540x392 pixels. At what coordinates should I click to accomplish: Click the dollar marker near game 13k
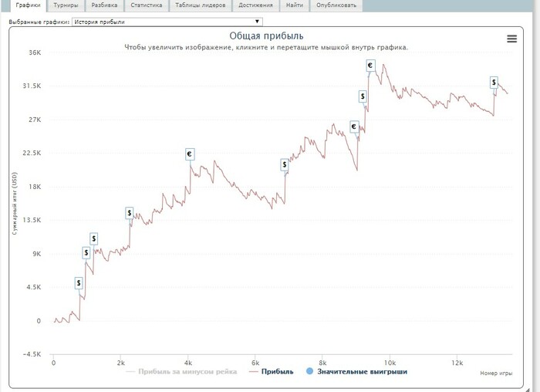tap(494, 83)
